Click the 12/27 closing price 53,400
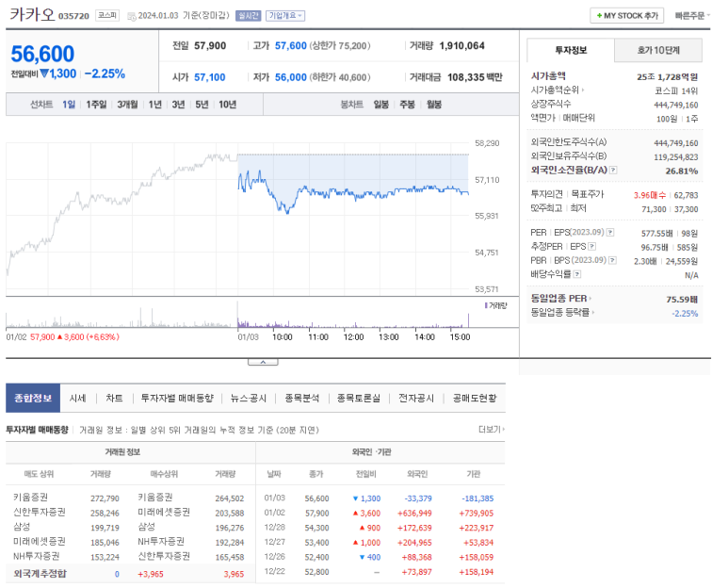This screenshot has height=588, width=728. [x=316, y=543]
